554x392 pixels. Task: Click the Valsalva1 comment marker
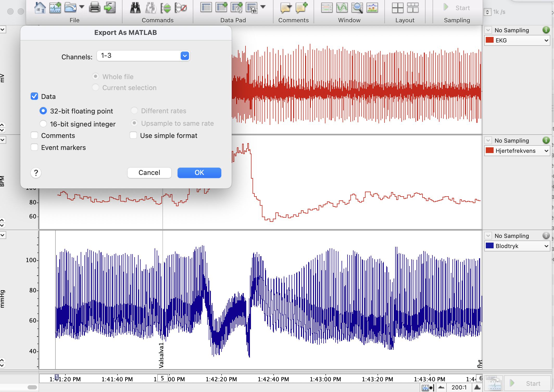tap(161, 355)
